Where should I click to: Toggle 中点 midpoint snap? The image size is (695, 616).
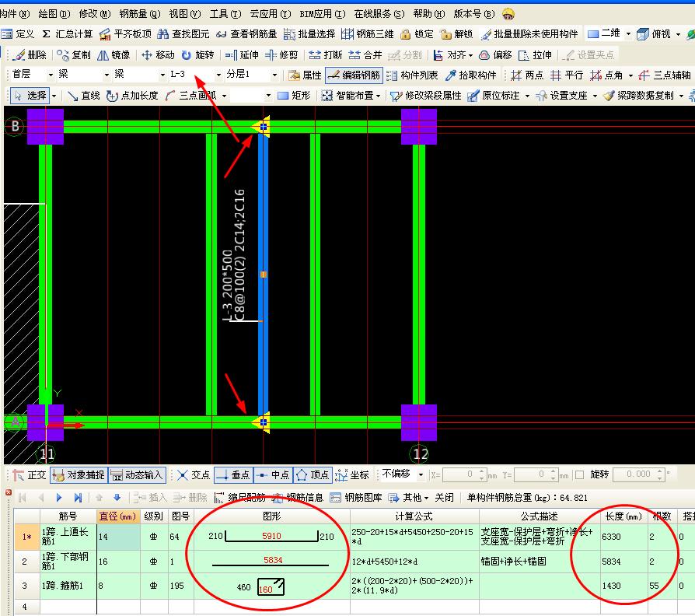tap(273, 475)
